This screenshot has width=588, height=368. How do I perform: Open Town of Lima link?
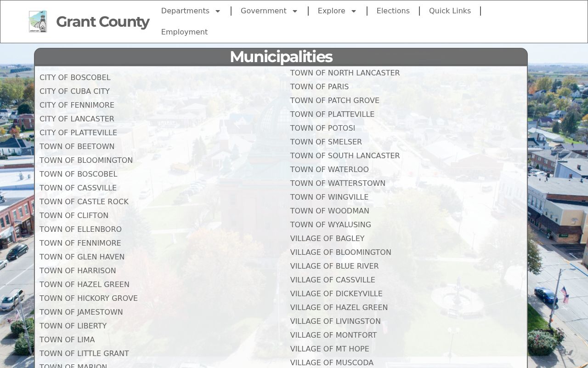(67, 339)
